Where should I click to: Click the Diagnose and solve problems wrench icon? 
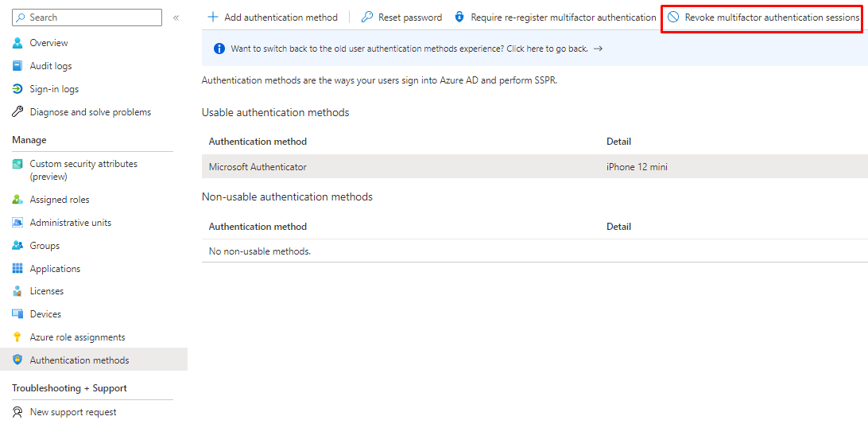pyautogui.click(x=17, y=112)
